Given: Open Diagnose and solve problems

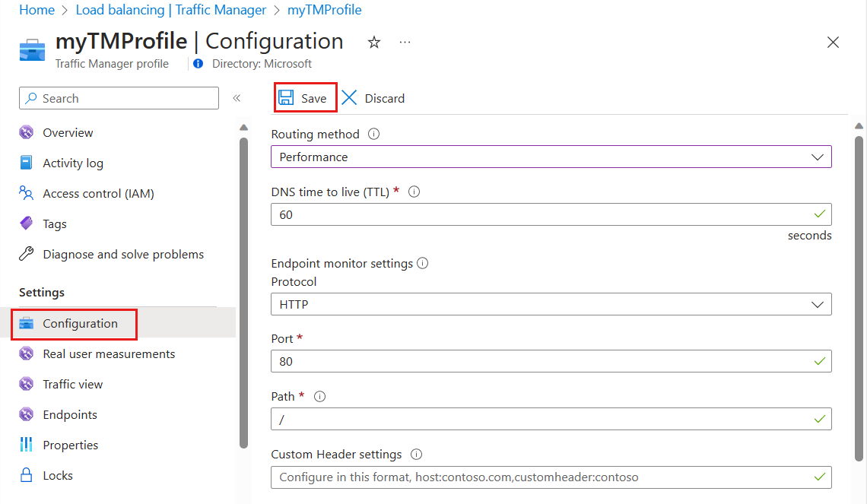Looking at the screenshot, I should 123,254.
